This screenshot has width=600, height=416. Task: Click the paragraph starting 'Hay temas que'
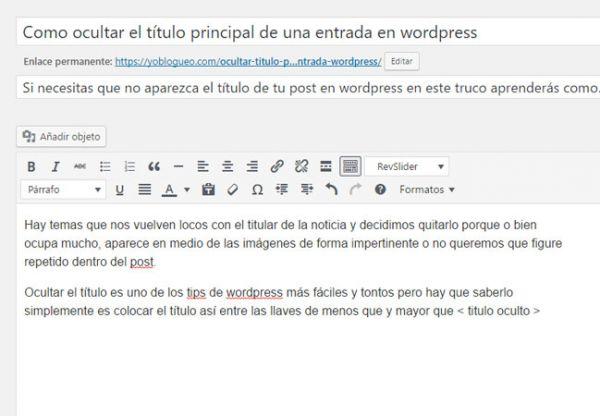[293, 243]
